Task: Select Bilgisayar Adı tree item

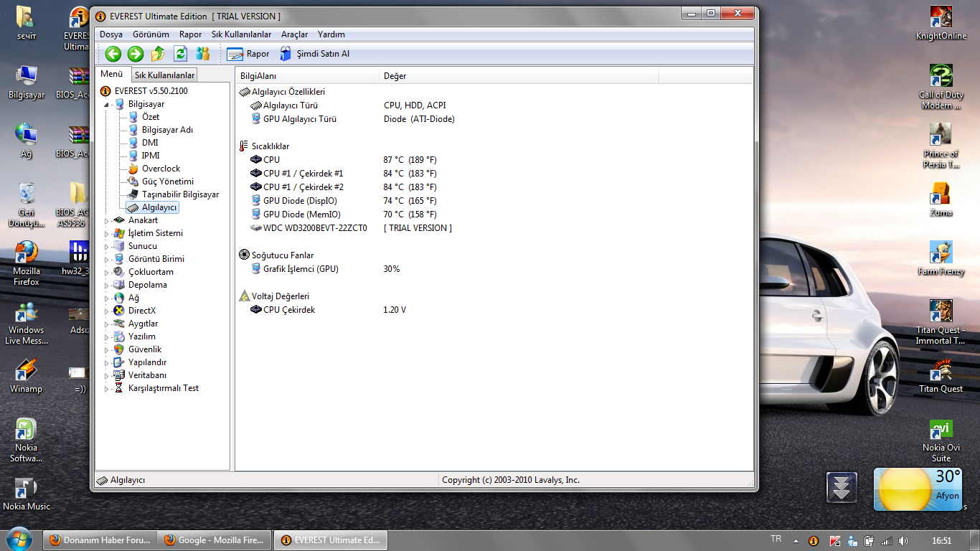Action: pyautogui.click(x=167, y=130)
